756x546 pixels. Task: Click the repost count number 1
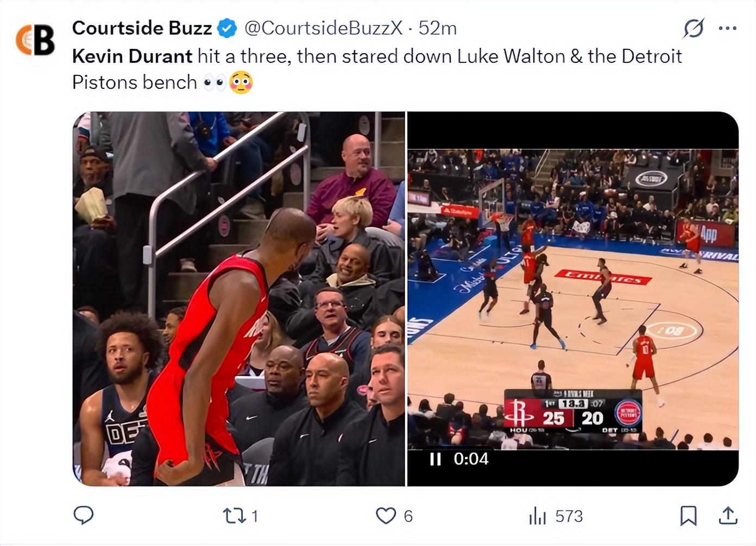click(255, 516)
